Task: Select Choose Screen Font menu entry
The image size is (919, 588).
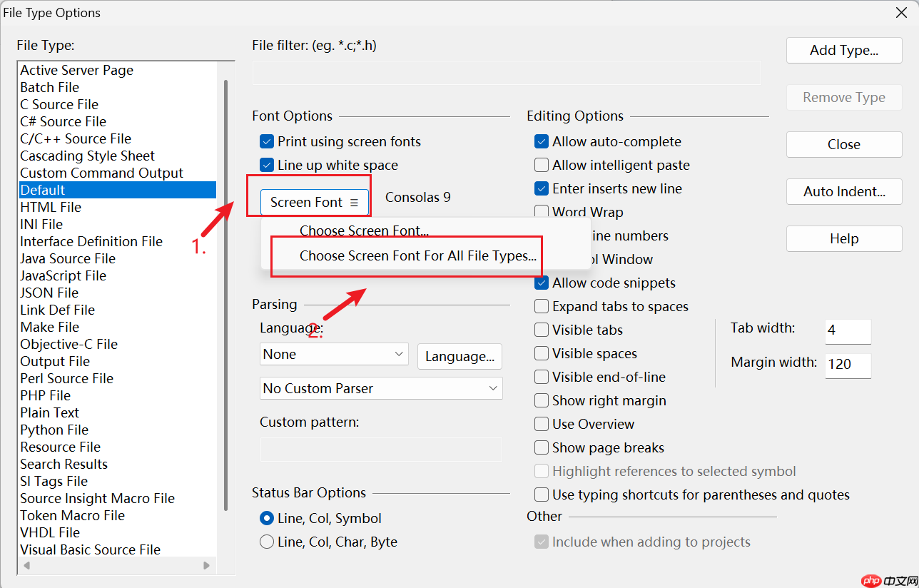Action: coord(364,231)
